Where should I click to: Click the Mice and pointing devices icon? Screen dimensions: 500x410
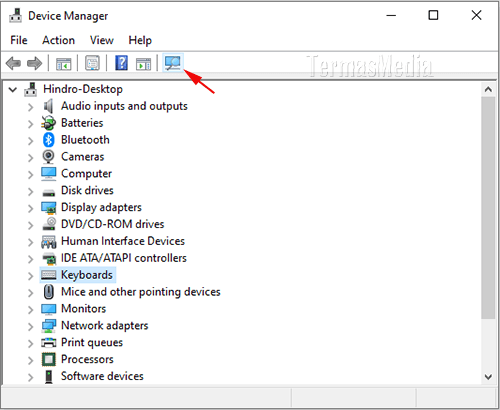click(x=49, y=292)
